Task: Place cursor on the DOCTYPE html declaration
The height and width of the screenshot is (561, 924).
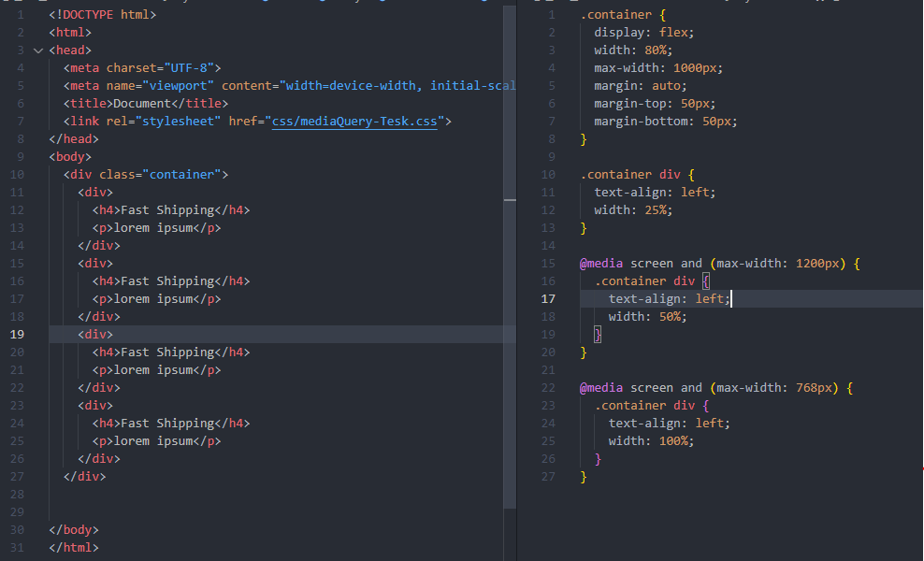Action: click(x=103, y=15)
